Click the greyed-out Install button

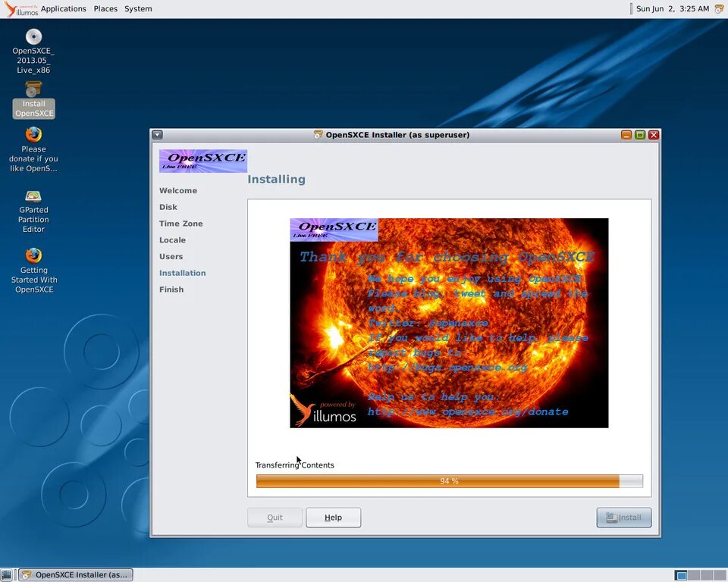pos(624,518)
